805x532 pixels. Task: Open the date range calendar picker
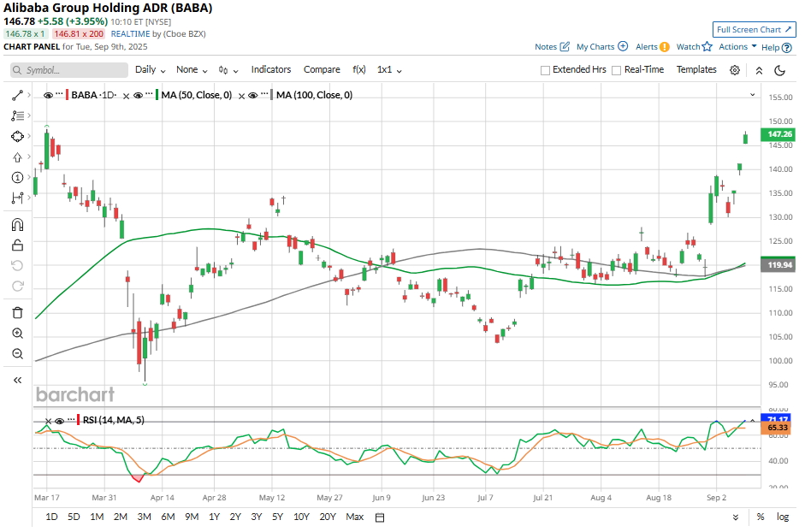pos(380,517)
